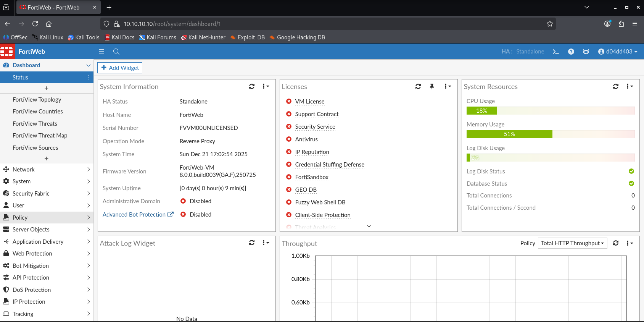Expand the Network menu
The image size is (644, 322).
pyautogui.click(x=47, y=169)
